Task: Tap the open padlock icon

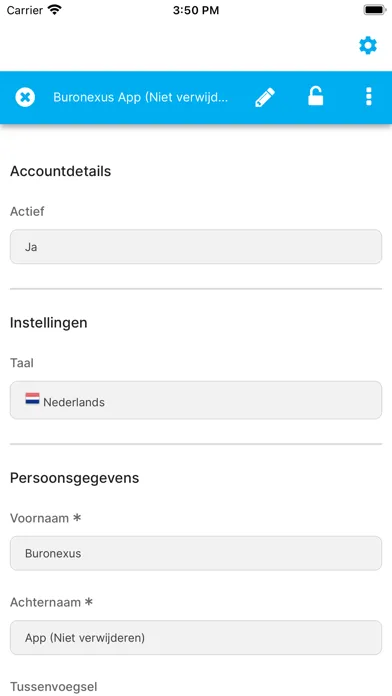Action: coord(316,96)
